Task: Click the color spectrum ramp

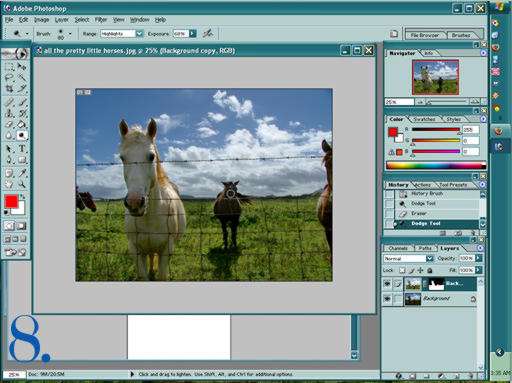Action: click(x=436, y=165)
